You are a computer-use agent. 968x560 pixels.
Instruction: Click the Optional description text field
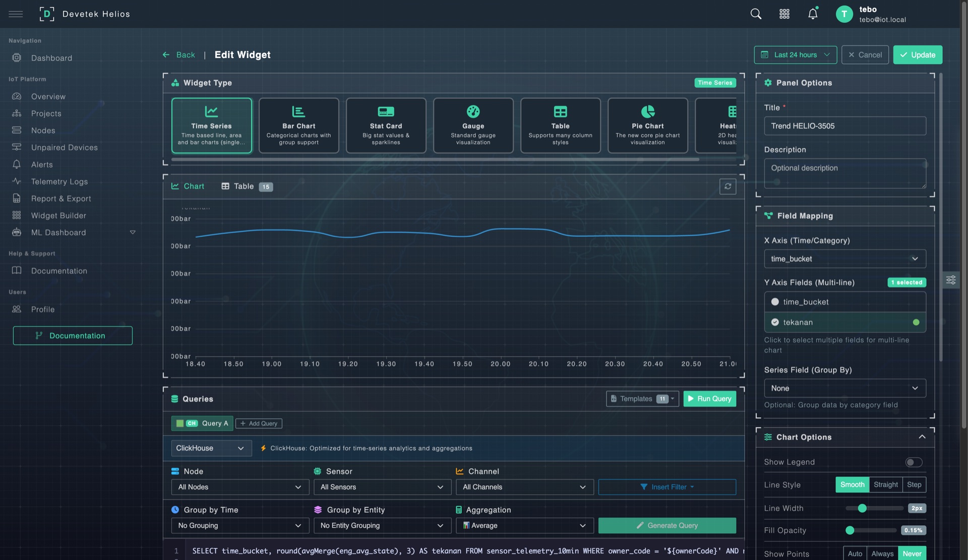click(844, 173)
